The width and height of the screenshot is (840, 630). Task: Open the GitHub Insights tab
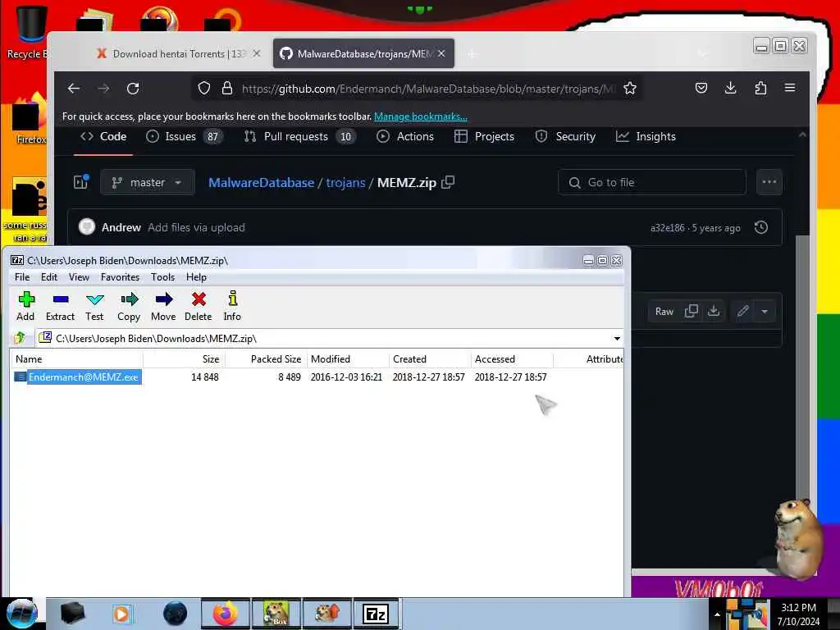646,137
